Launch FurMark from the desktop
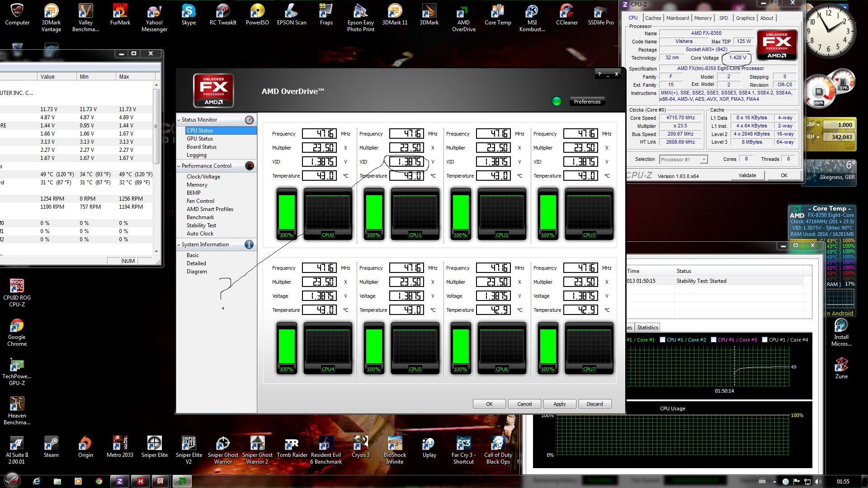Image resolution: width=868 pixels, height=488 pixels. pyautogui.click(x=120, y=14)
